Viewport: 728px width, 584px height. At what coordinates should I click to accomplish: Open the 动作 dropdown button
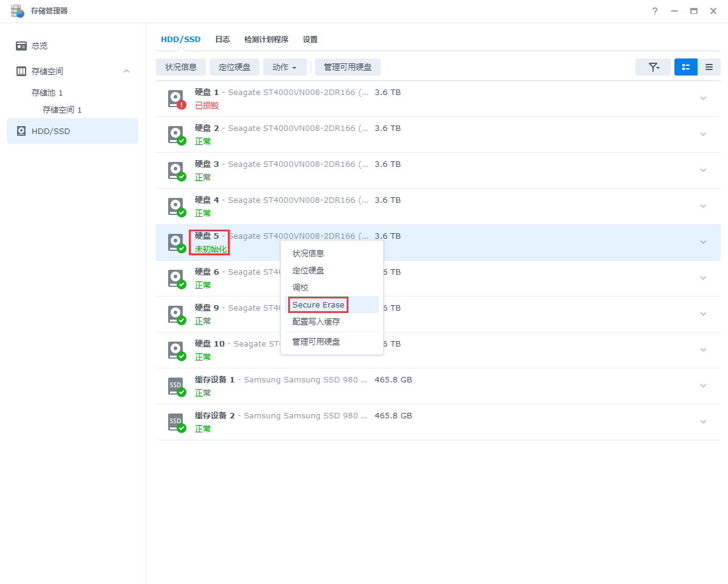pos(284,67)
